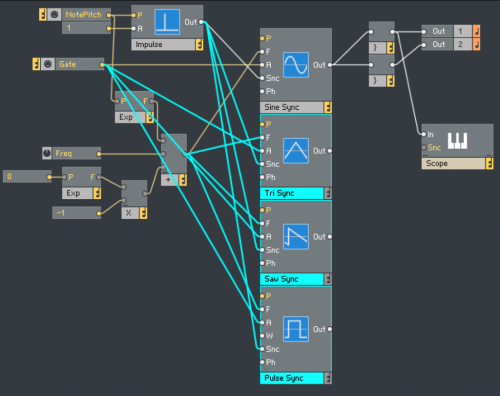Click the Tri Sync triangle waveform icon
Screen dimensions: 500x396
point(296,151)
